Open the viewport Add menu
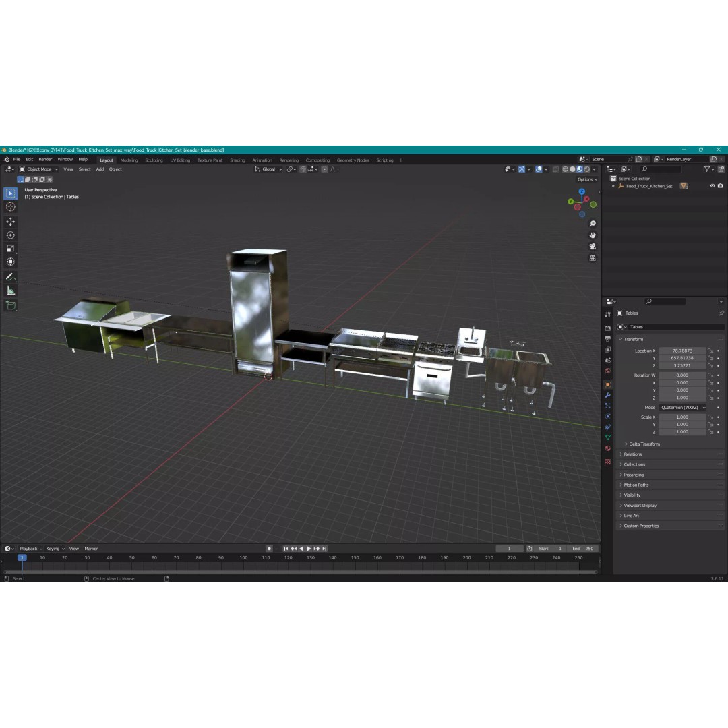The image size is (728, 728). click(x=100, y=169)
